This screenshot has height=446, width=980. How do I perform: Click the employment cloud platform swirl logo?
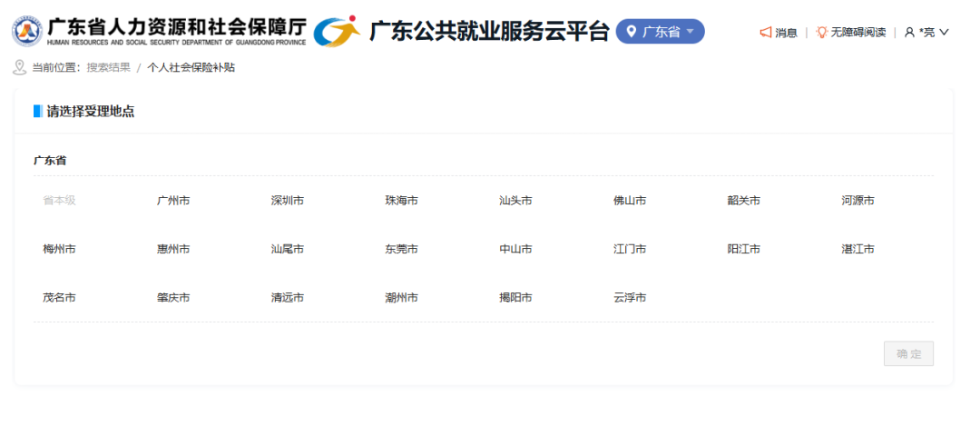point(337,31)
